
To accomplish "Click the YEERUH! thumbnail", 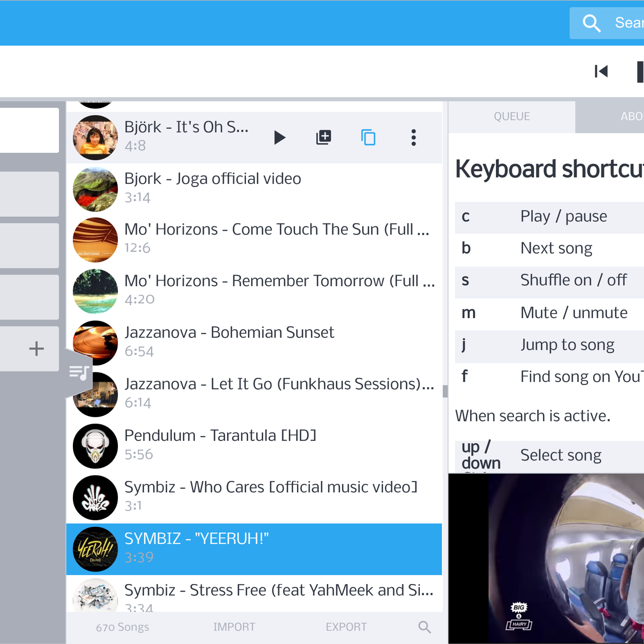I will point(95,549).
